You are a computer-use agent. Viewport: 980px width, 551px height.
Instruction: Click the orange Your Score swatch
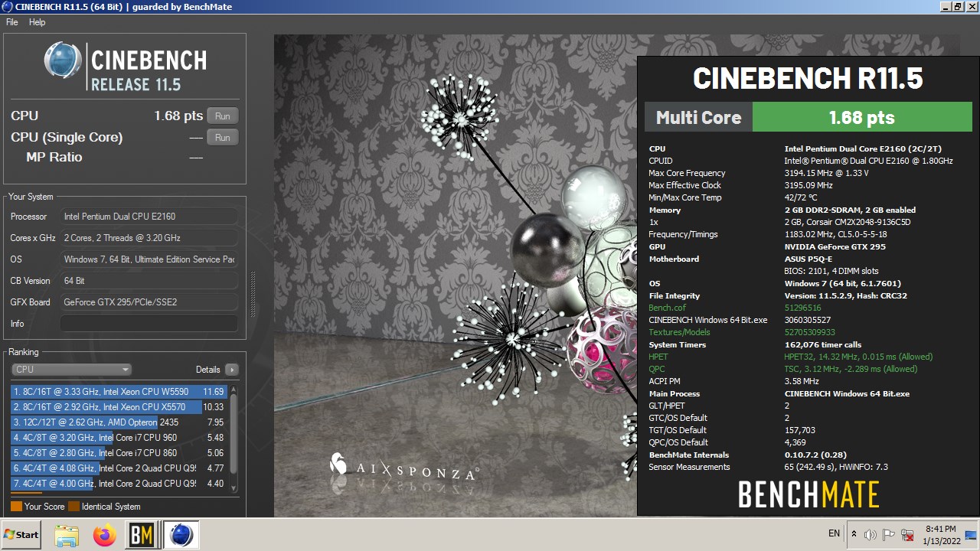[x=16, y=507]
